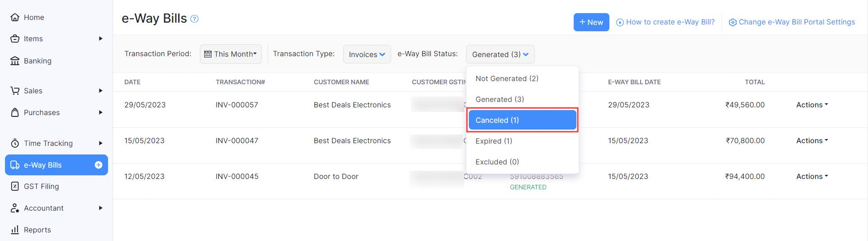Click help question icon next to e-Way Bills title
This screenshot has height=241, width=868.
coord(194,19)
